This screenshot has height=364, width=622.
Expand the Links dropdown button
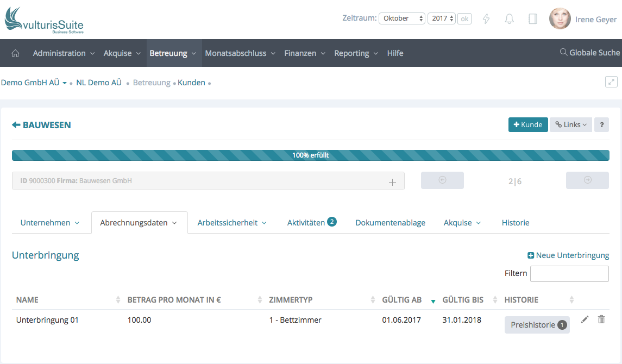coord(570,124)
